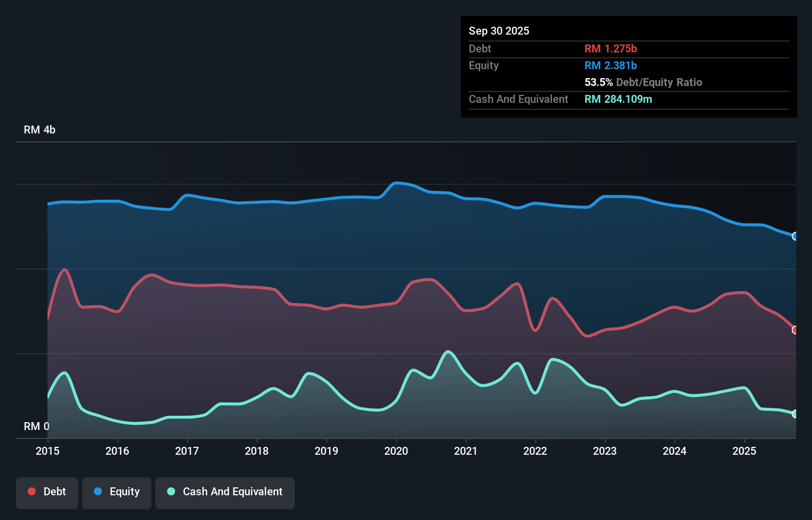Screen dimensions: 812x520
Task: Select the Cash endpoint marker on the teal line
Action: click(x=795, y=414)
